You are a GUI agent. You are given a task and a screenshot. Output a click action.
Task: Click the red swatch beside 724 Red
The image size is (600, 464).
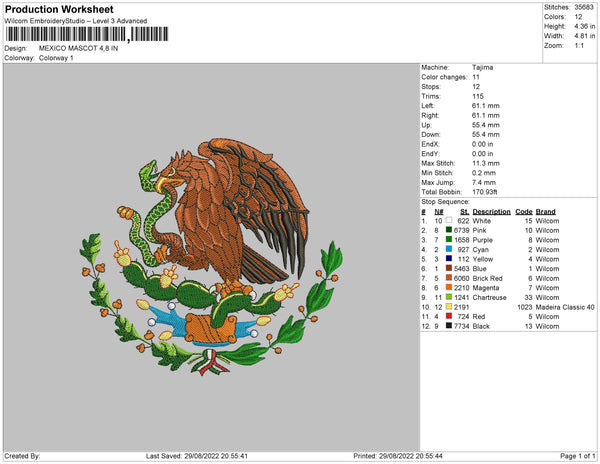tap(449, 316)
